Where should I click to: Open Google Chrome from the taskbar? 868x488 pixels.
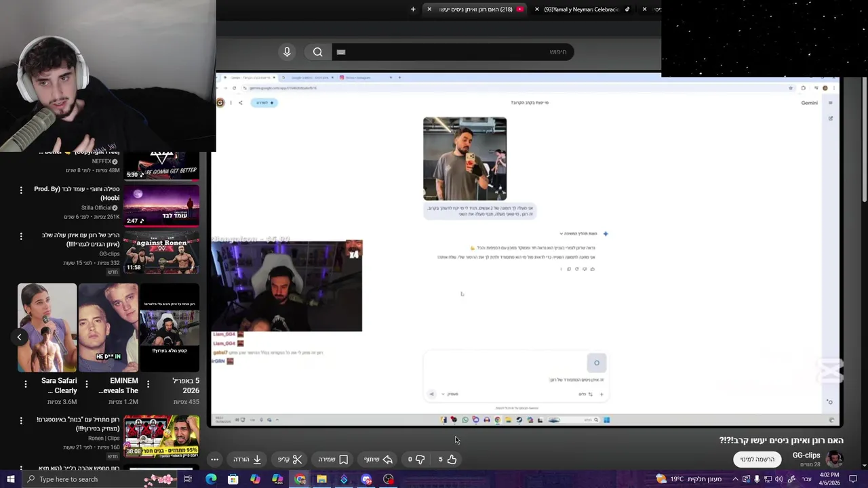click(300, 479)
